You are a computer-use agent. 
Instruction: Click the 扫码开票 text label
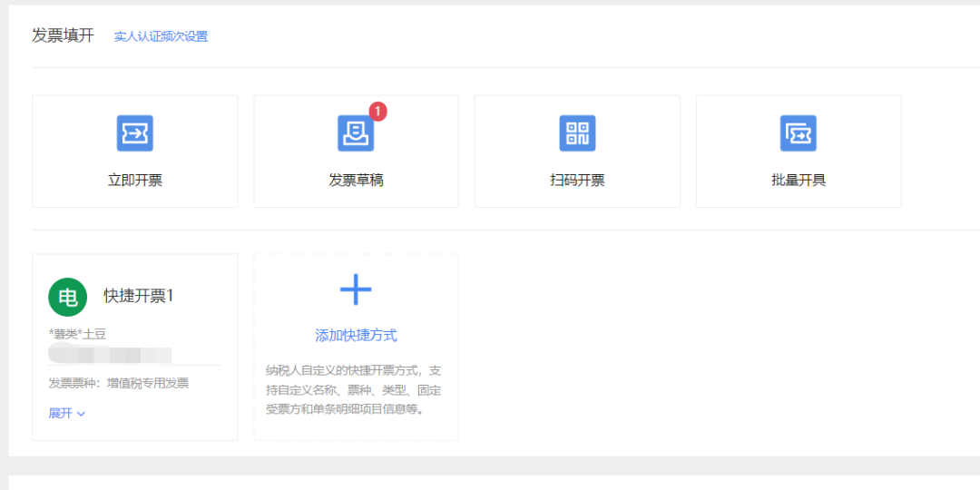(x=577, y=180)
